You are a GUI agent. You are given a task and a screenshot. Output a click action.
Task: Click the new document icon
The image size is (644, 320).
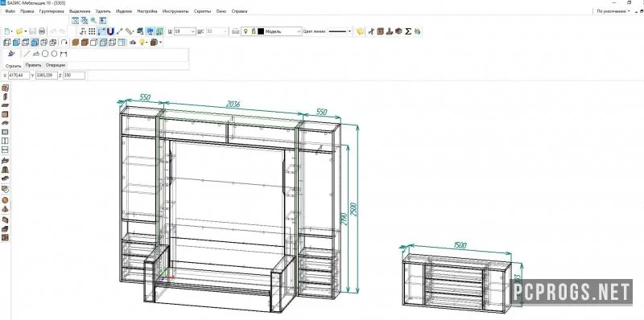pos(7,31)
